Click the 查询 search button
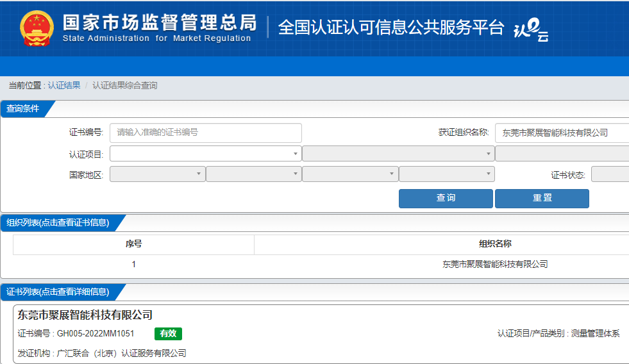 (x=446, y=199)
